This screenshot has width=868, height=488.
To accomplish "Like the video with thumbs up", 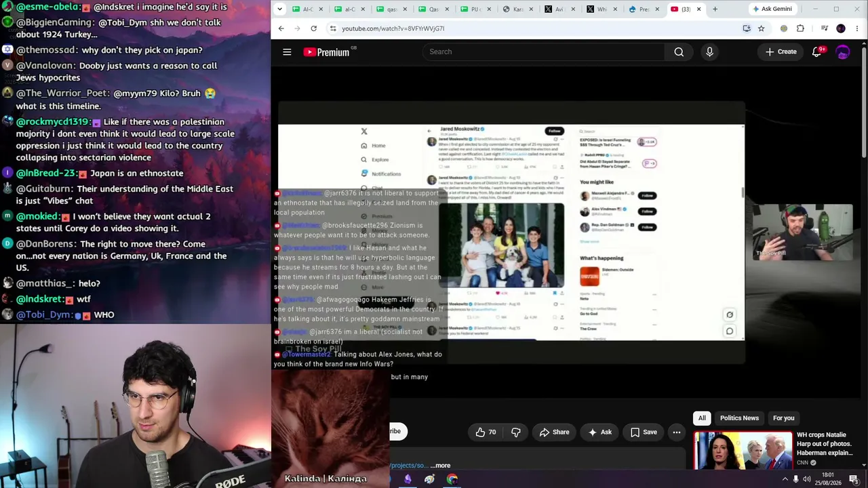I will [486, 432].
